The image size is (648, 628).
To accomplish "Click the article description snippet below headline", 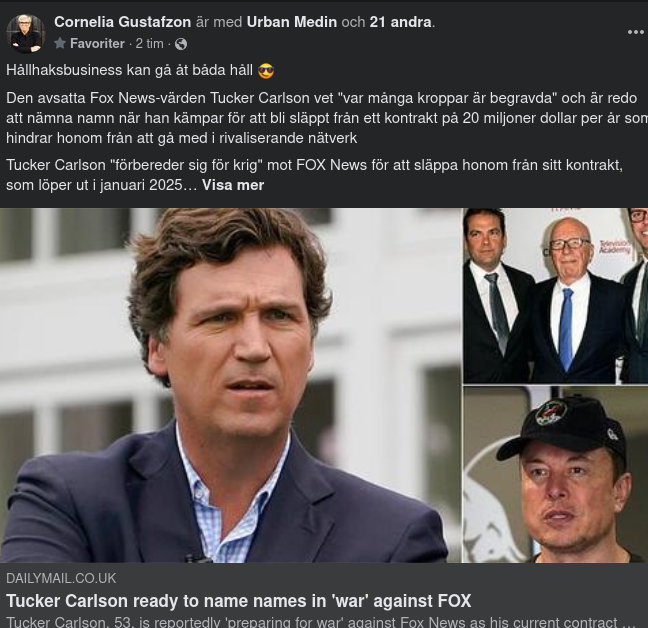I will tap(320, 622).
